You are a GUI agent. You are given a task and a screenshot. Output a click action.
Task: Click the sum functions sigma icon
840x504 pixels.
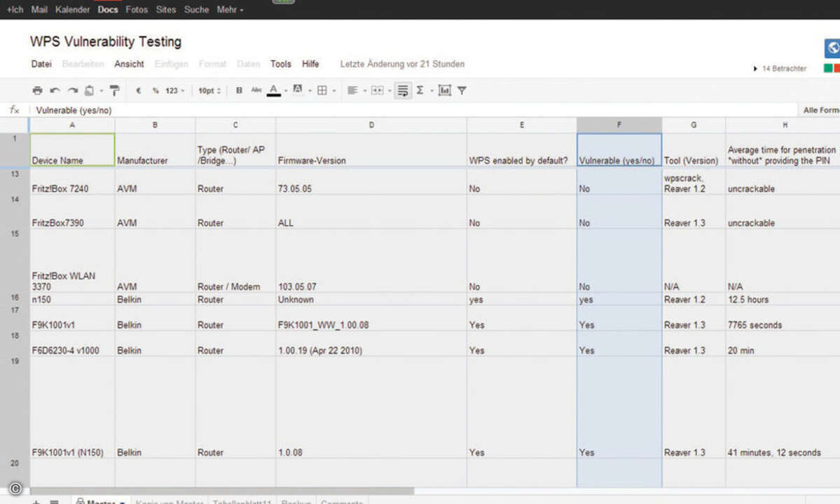[420, 91]
